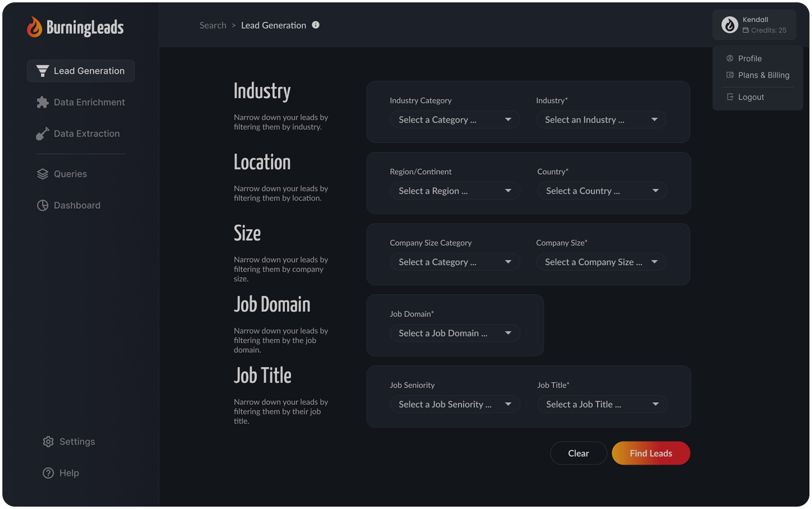Open the Industry Category dropdown
The height and width of the screenshot is (509, 812).
[455, 119]
